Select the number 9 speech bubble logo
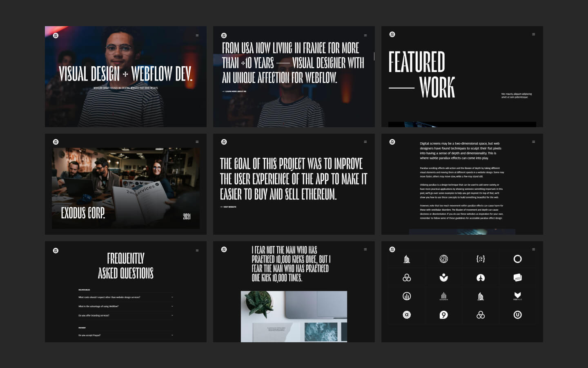Screen dimensions: 588x368 (x=443, y=315)
